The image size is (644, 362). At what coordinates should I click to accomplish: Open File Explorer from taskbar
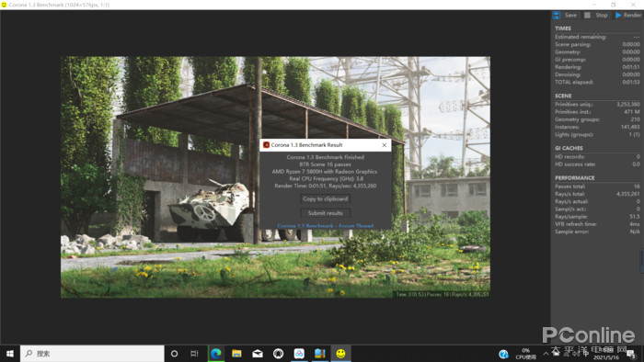click(x=236, y=354)
